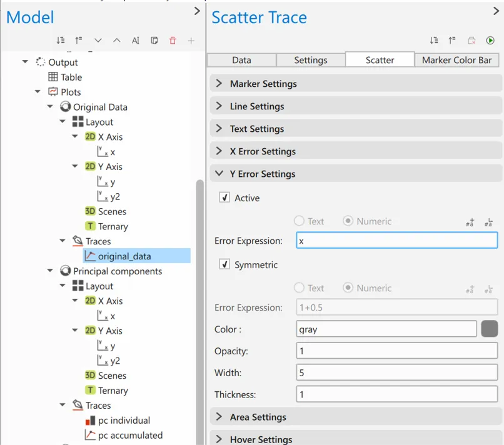Expand the Area Settings section
The width and height of the screenshot is (504, 445).
pyautogui.click(x=356, y=417)
